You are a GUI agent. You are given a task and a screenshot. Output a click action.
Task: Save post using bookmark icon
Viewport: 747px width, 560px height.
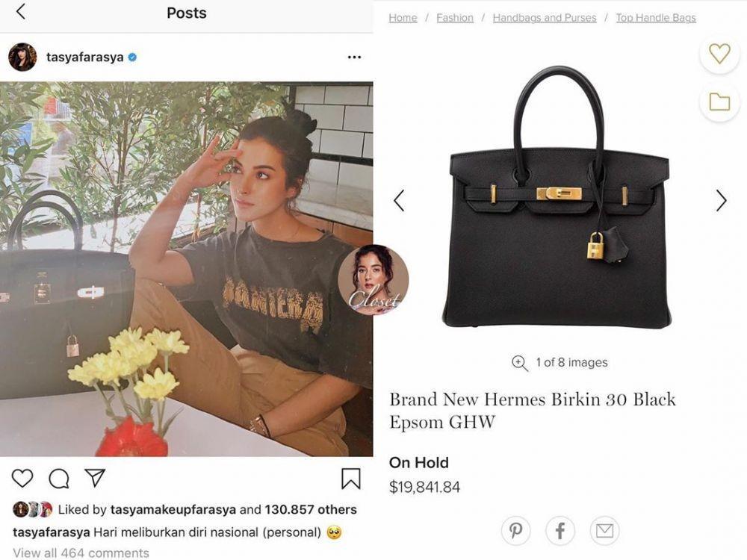pos(350,479)
